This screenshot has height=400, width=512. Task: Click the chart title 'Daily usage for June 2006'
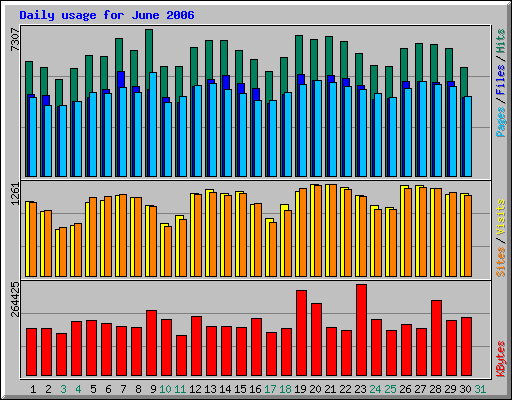(x=107, y=15)
